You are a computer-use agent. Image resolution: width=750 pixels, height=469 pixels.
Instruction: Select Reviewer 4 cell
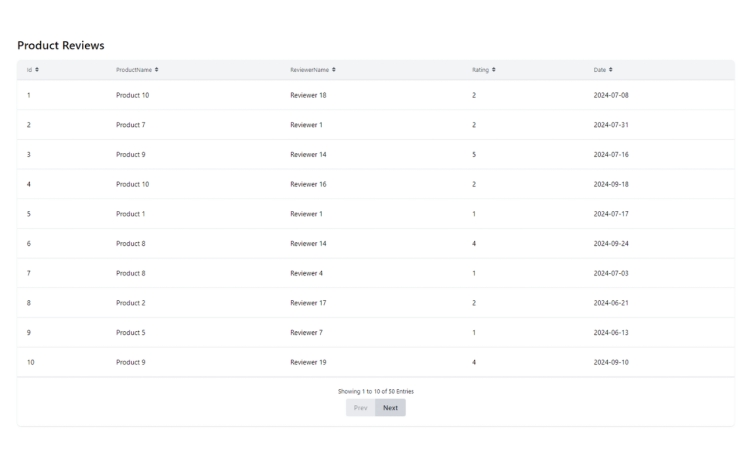click(306, 273)
